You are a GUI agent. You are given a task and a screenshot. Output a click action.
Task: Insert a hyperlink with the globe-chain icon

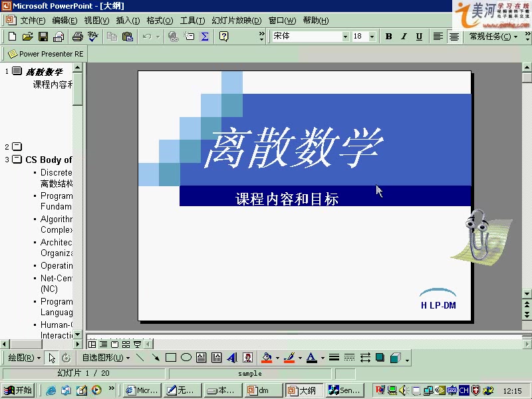pyautogui.click(x=174, y=37)
